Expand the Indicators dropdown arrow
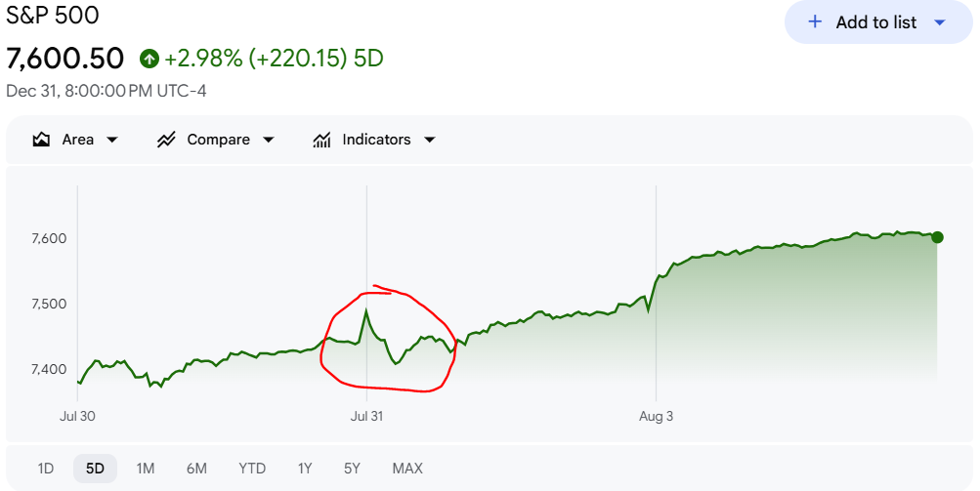This screenshot has height=491, width=980. click(429, 140)
